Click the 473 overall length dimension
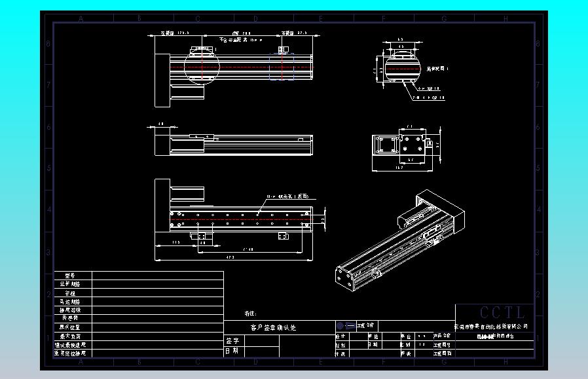This screenshot has width=588, height=379. click(230, 257)
